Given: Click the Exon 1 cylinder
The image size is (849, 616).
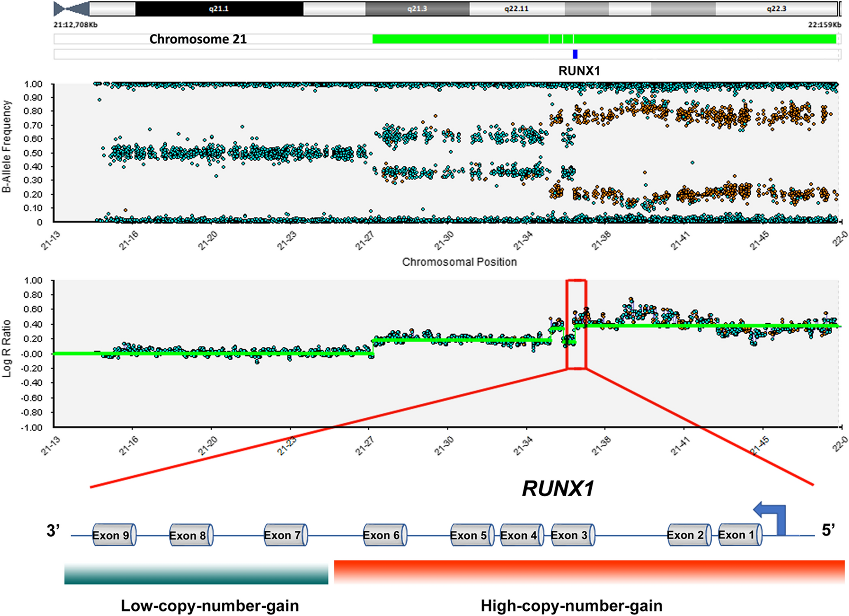Looking at the screenshot, I should [740, 535].
